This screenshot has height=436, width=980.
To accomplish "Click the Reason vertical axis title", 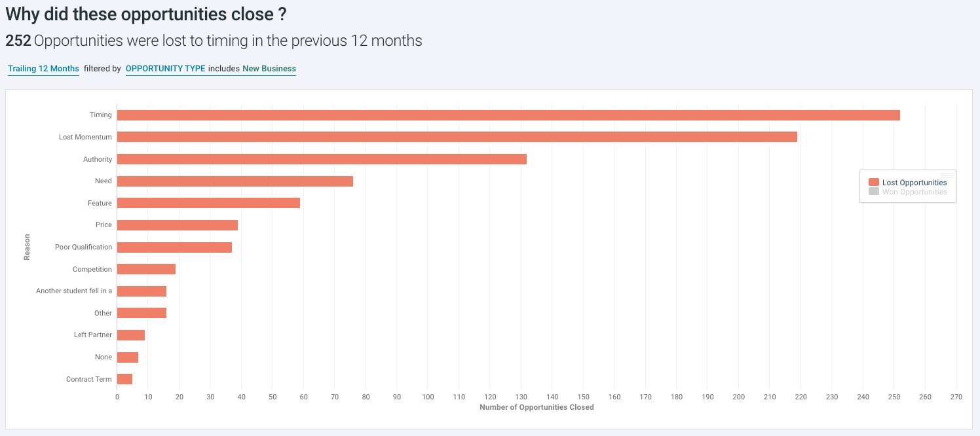I will pos(27,247).
